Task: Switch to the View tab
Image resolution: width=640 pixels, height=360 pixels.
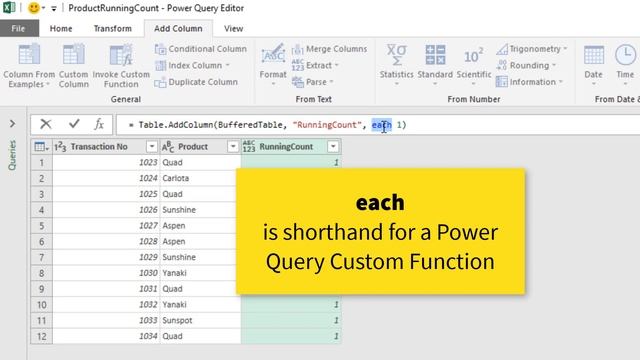Action: [x=233, y=29]
